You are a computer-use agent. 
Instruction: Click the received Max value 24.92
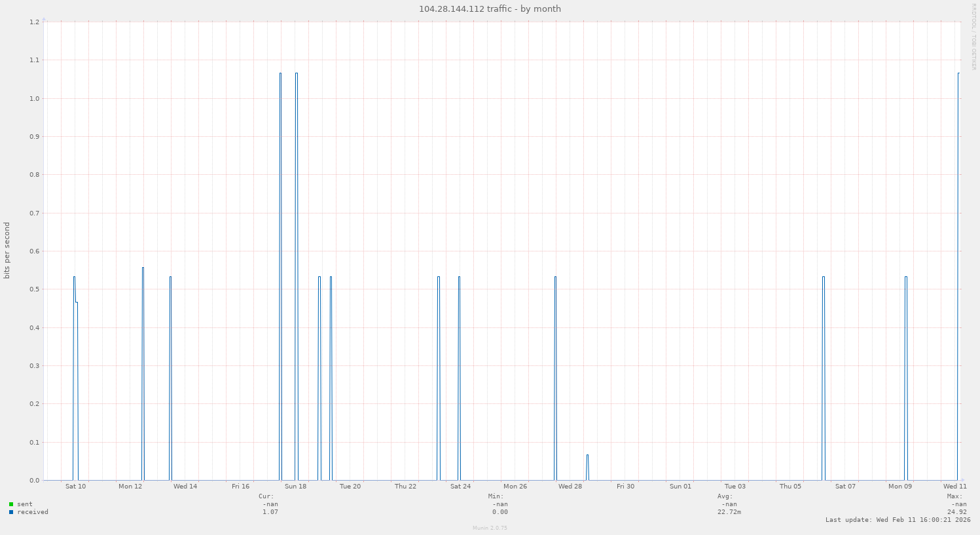pyautogui.click(x=956, y=512)
